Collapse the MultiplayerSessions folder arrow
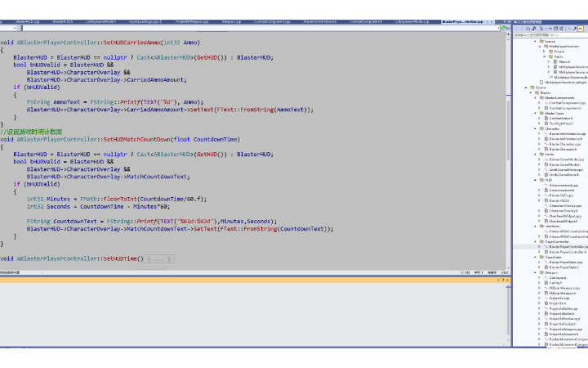This screenshot has width=588, height=368. coord(541,46)
